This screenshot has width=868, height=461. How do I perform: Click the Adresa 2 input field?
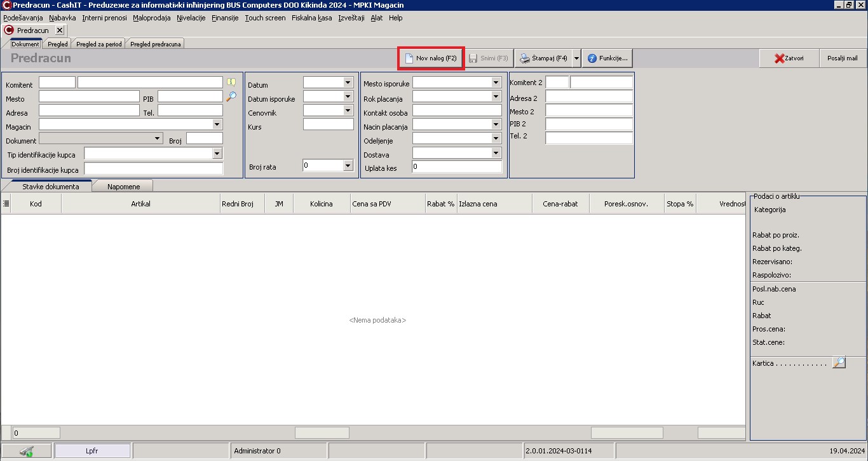[x=589, y=97]
